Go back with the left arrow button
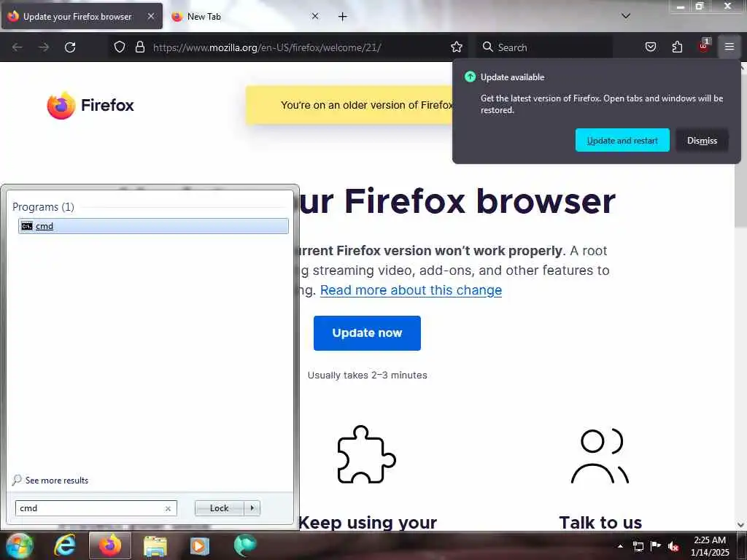The height and width of the screenshot is (560, 747). (18, 47)
